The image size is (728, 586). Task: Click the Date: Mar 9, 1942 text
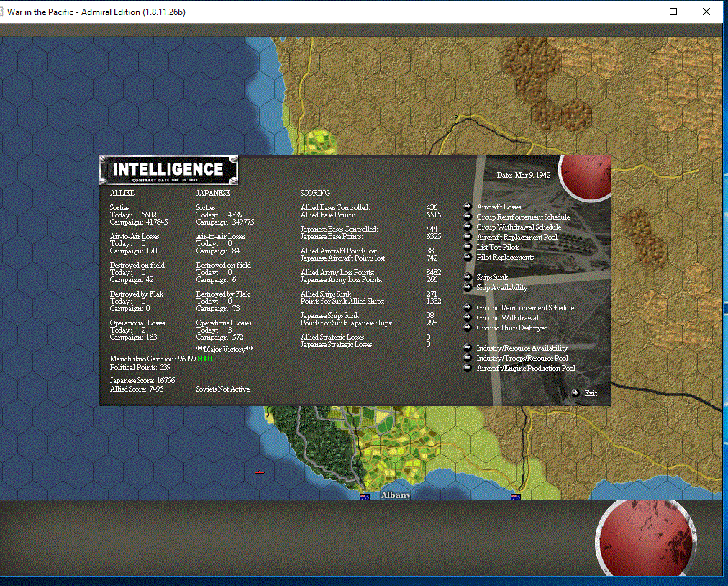(524, 175)
